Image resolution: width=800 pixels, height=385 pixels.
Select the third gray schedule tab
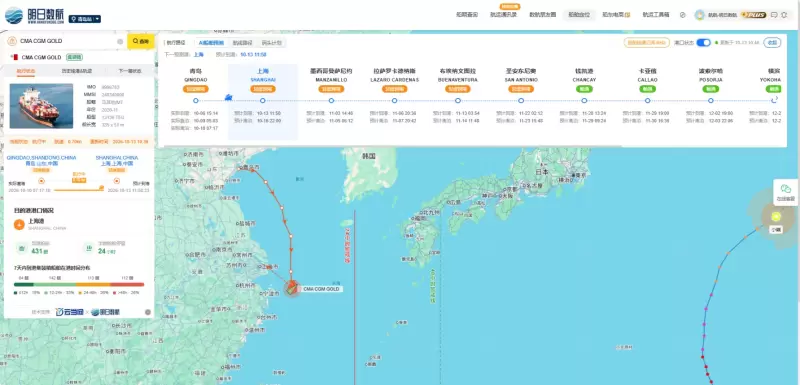tap(271, 43)
